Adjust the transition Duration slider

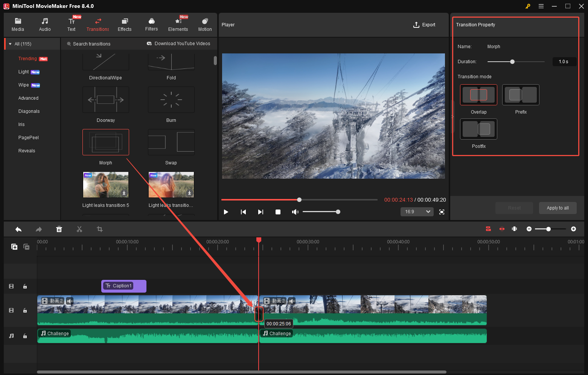pyautogui.click(x=512, y=61)
